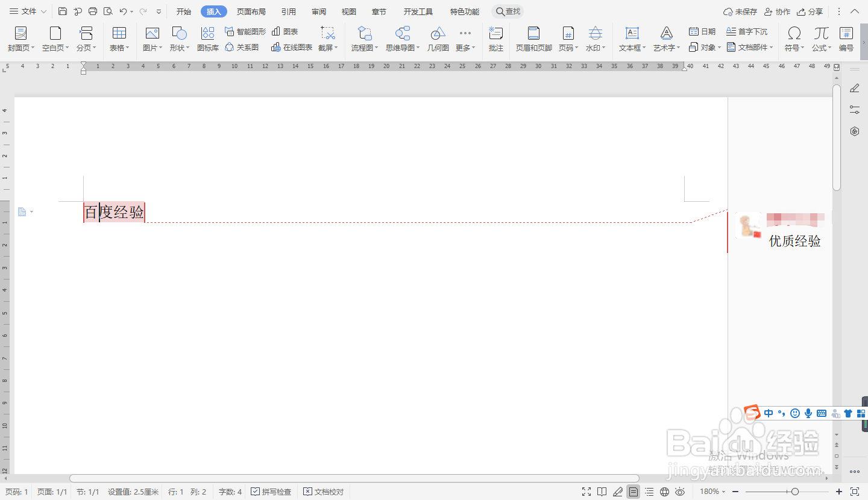Open the 文件 menu dropdown
868x500 pixels.
point(28,11)
